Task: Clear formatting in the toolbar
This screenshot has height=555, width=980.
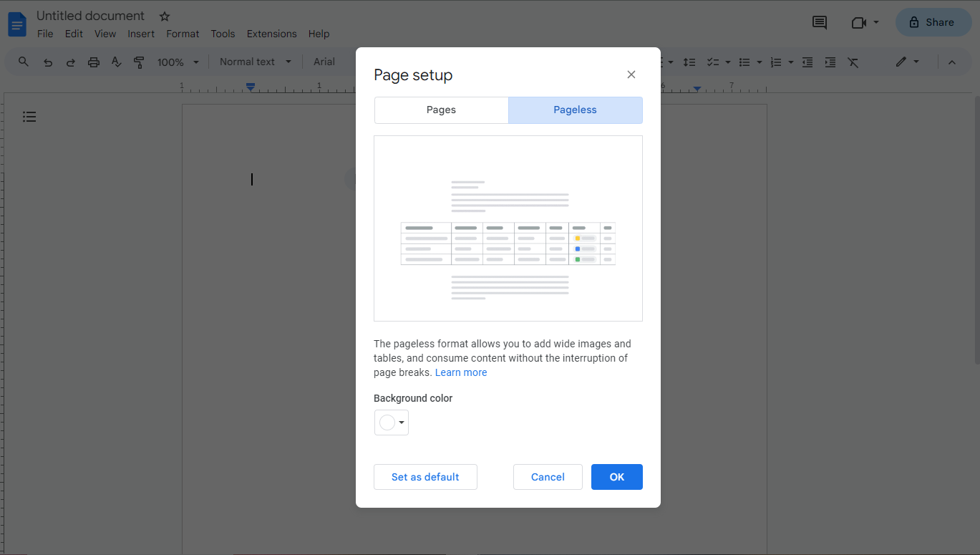Action: tap(853, 62)
